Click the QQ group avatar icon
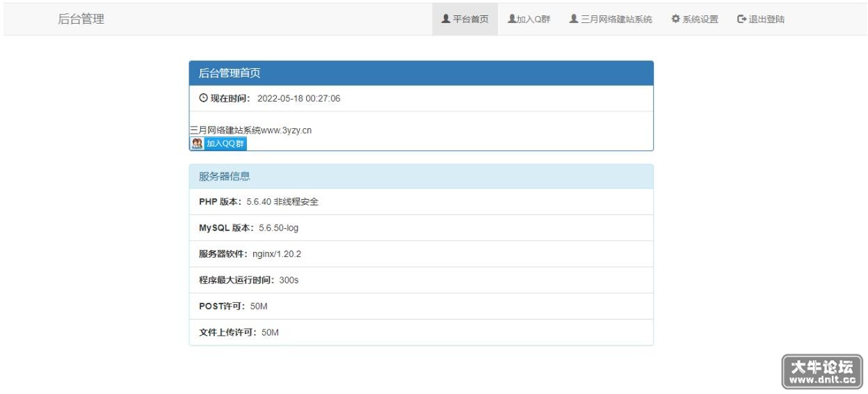Screen dimensions: 868x394 click(198, 143)
